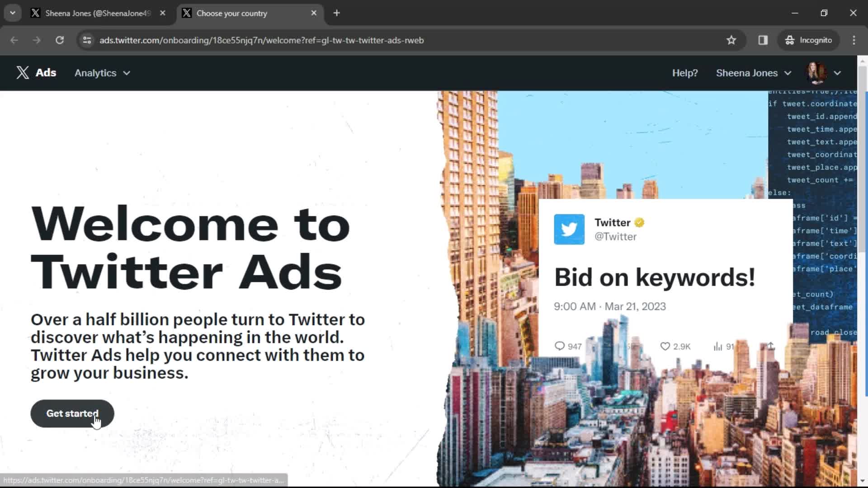Click the Get started button
868x488 pixels.
click(73, 413)
